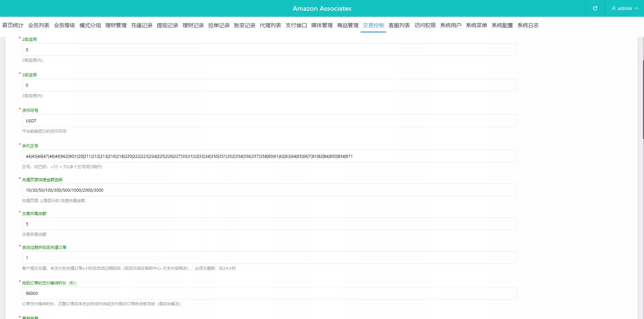The width and height of the screenshot is (644, 319).
Task: Navigate to 系统配置 tab
Action: pyautogui.click(x=502, y=25)
